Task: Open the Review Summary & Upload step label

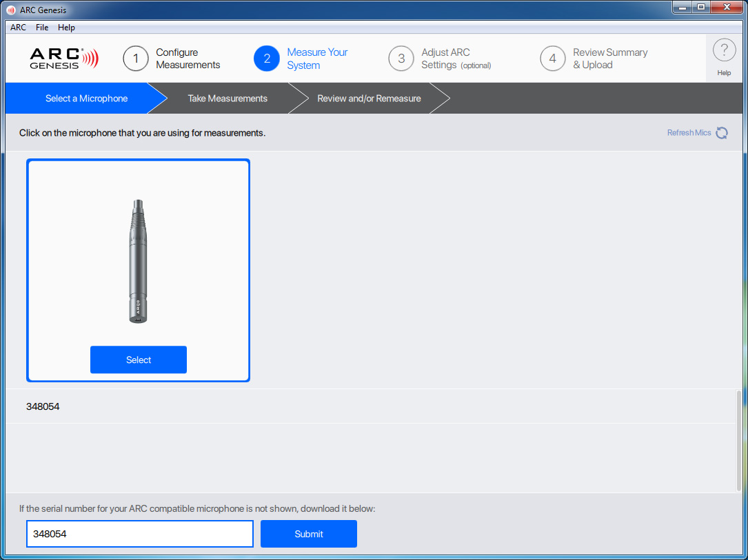Action: (610, 59)
